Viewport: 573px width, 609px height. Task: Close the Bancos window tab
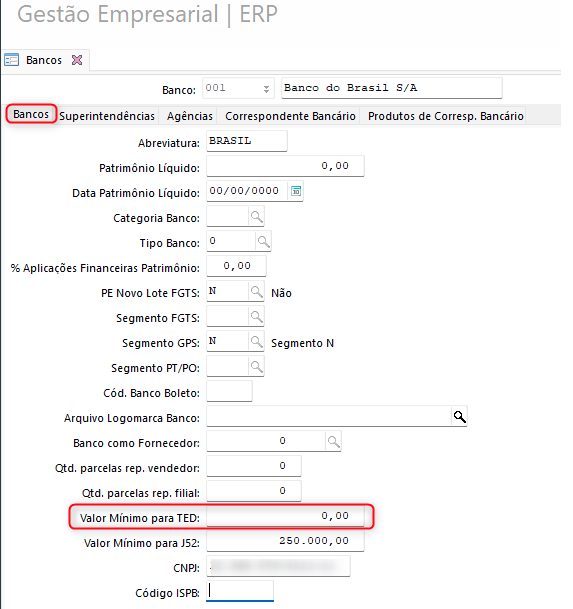click(77, 60)
